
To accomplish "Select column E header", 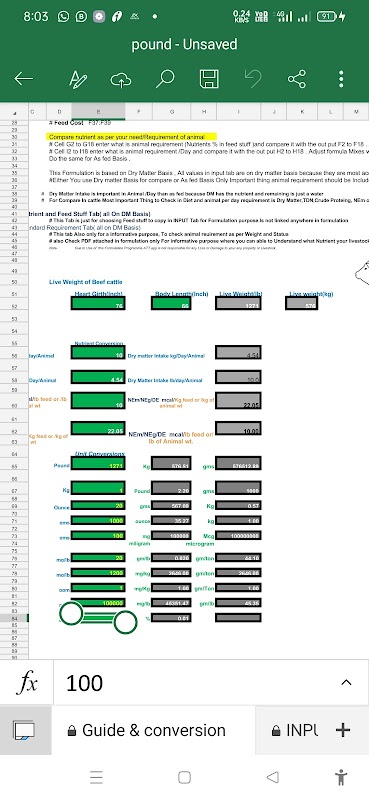I will [99, 111].
